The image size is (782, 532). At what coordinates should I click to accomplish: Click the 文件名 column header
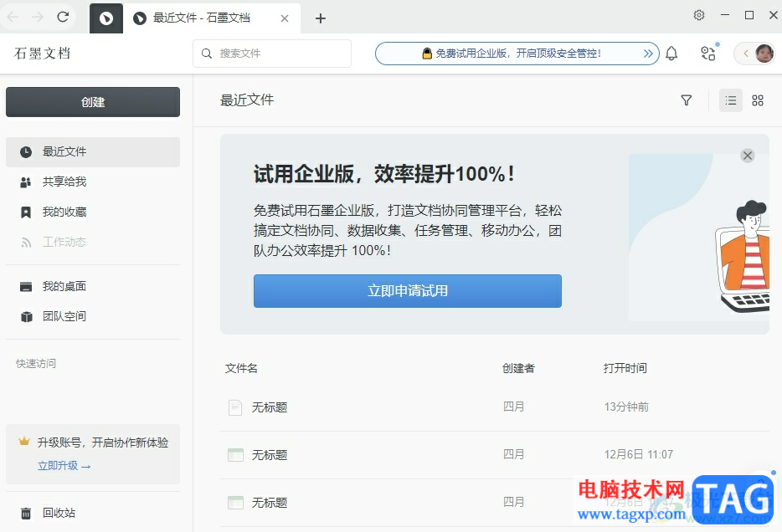click(x=241, y=369)
